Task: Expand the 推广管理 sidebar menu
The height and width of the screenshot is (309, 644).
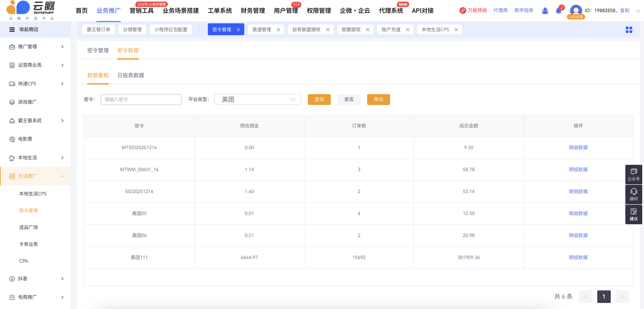Action: coord(35,47)
